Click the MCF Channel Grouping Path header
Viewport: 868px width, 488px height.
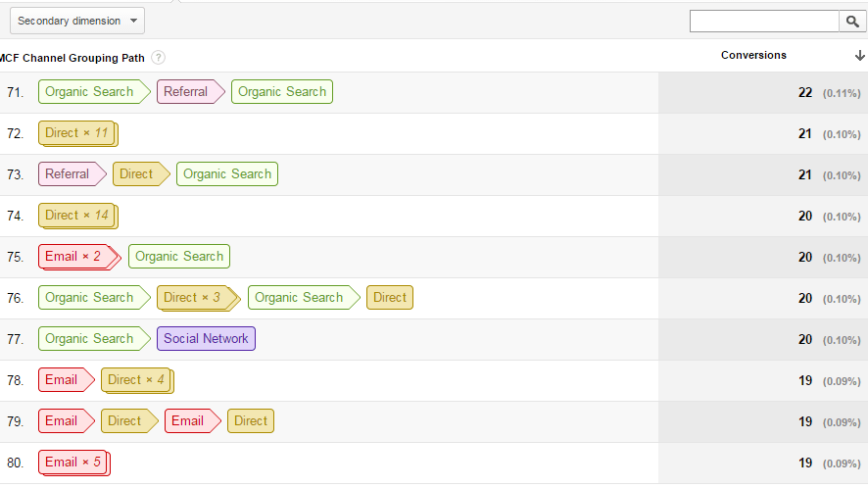72,58
